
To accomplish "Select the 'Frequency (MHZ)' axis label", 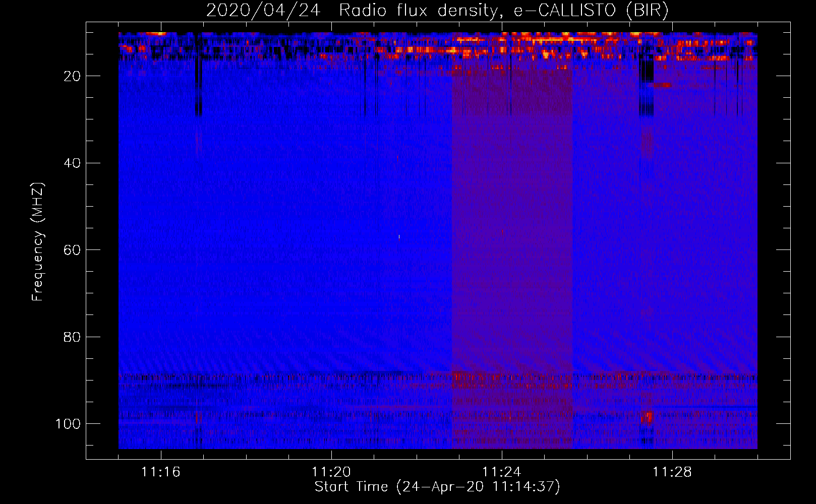I will (38, 242).
